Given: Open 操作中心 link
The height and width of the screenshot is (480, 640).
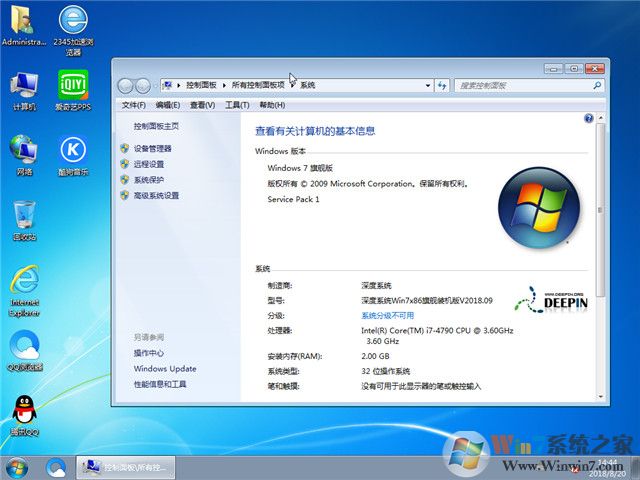Looking at the screenshot, I should coord(149,353).
